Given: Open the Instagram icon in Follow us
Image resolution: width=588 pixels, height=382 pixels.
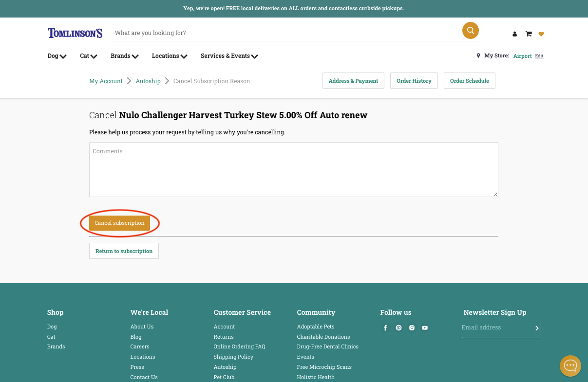Looking at the screenshot, I should tap(412, 328).
